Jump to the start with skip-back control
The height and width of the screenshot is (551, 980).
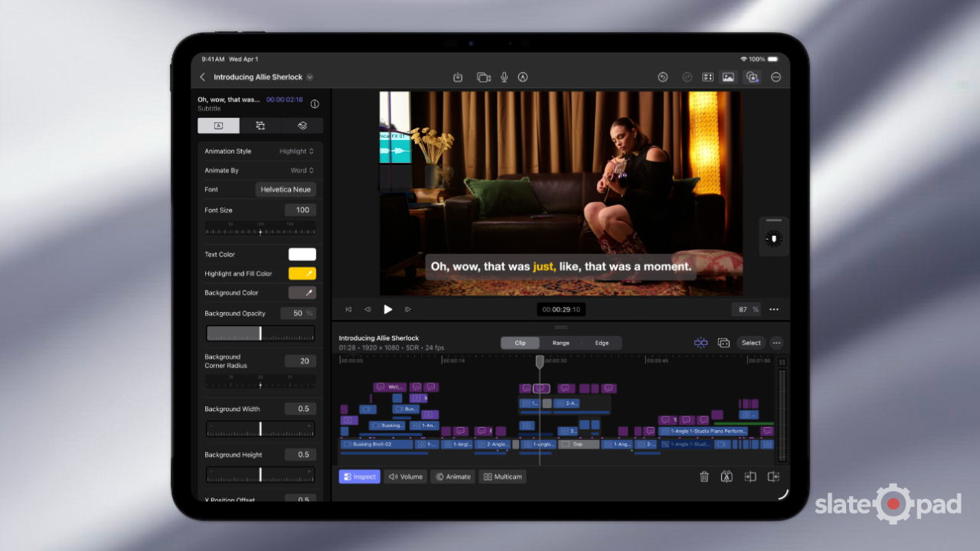point(348,310)
